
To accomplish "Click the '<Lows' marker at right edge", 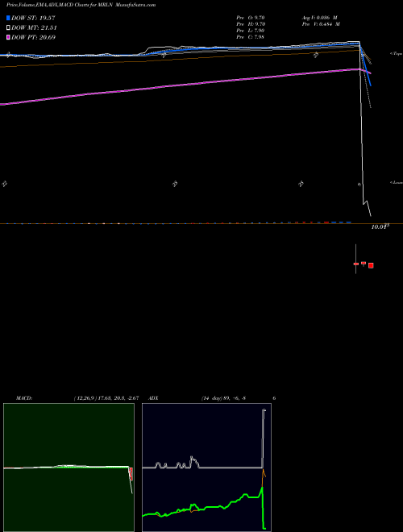I will [x=397, y=182].
